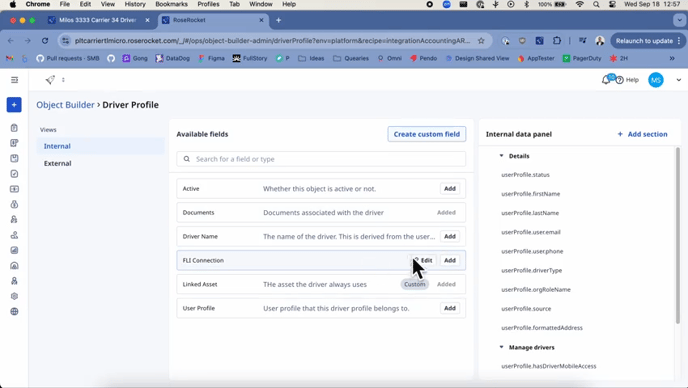The width and height of the screenshot is (688, 388).
Task: Go back in Chrome browser
Action: 11,41
